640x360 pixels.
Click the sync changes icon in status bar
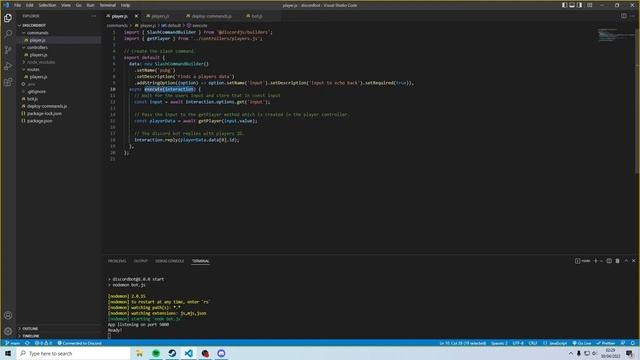[27, 343]
